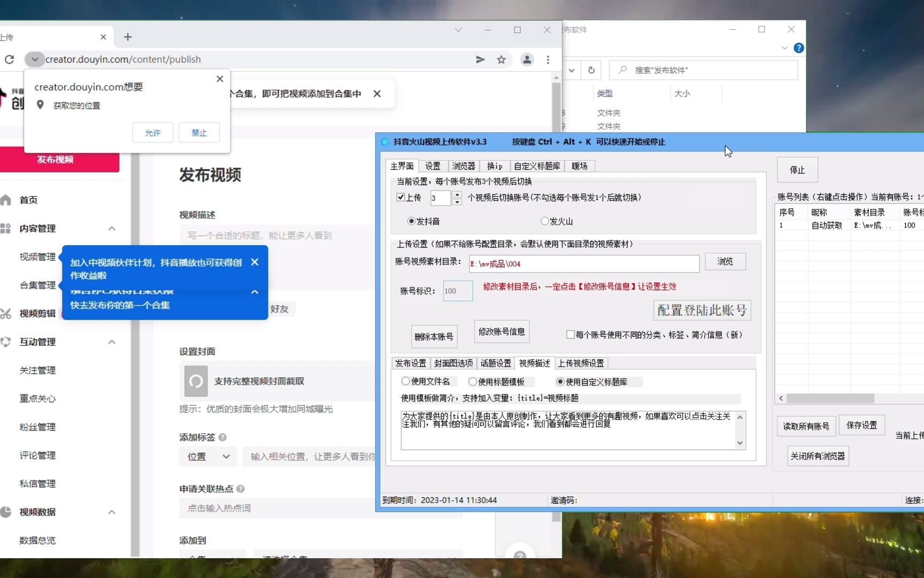The width and height of the screenshot is (924, 578).
Task: Expand Explorer ribbon chevron
Action: click(784, 48)
